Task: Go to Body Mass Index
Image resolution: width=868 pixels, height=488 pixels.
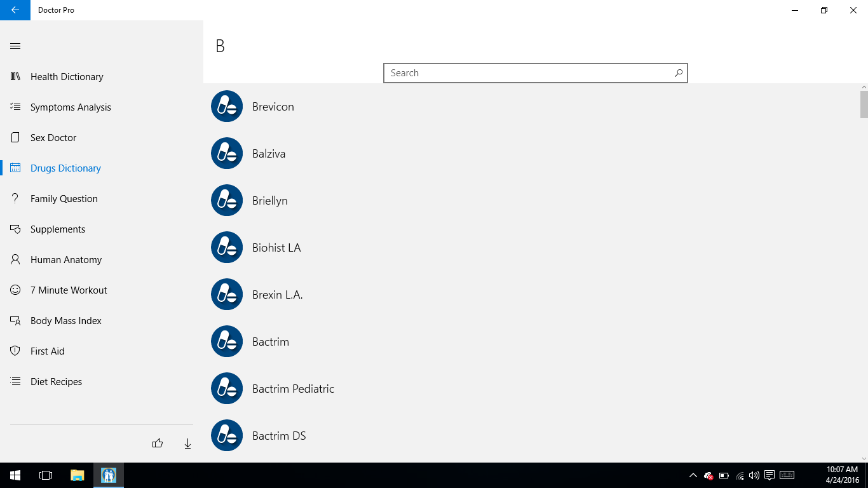Action: 65,321
